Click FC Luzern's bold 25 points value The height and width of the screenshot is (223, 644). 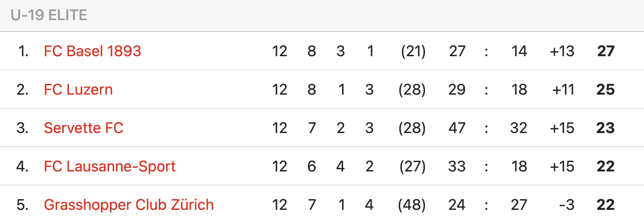[x=605, y=89]
